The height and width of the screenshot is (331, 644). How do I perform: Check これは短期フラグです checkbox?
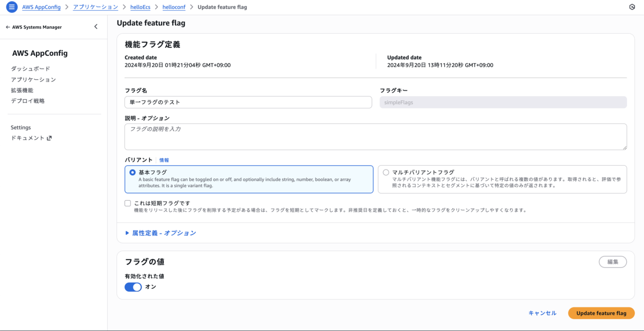[x=128, y=203]
